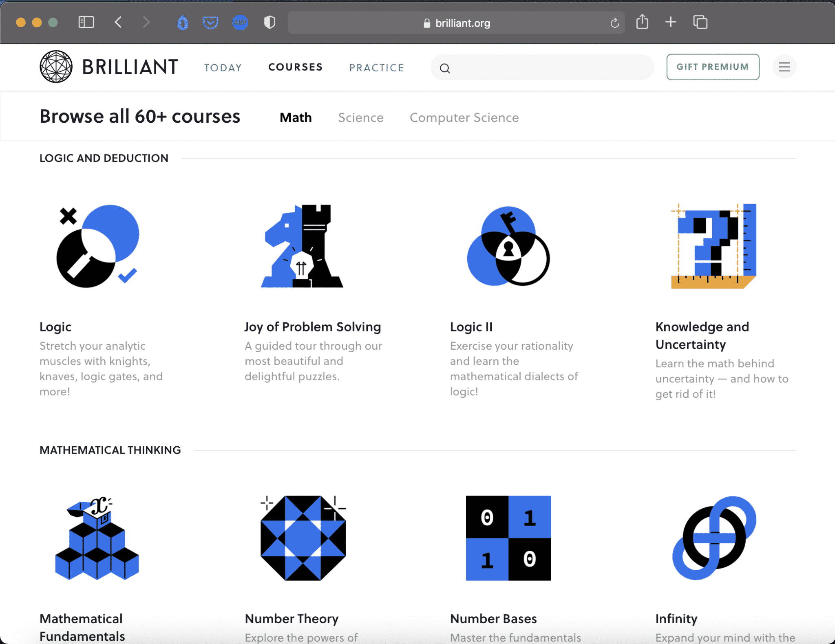Click the Gift Premium button
835x644 pixels.
pyautogui.click(x=712, y=67)
